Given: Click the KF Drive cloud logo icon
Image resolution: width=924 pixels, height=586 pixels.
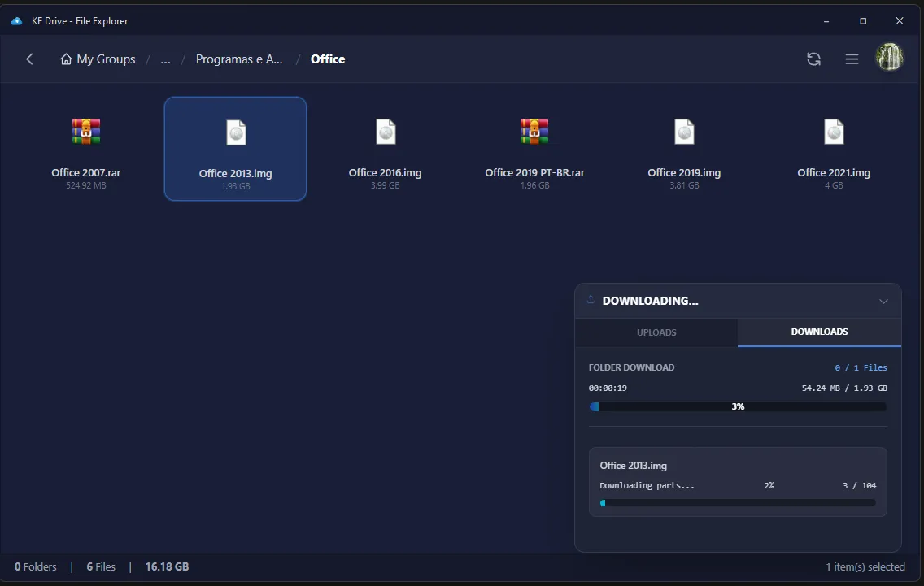Looking at the screenshot, I should pos(16,21).
